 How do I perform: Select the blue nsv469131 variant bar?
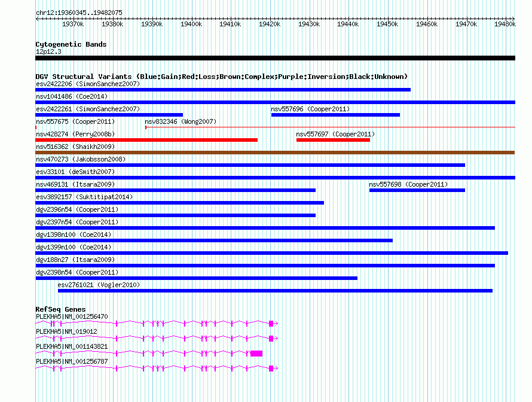175,190
